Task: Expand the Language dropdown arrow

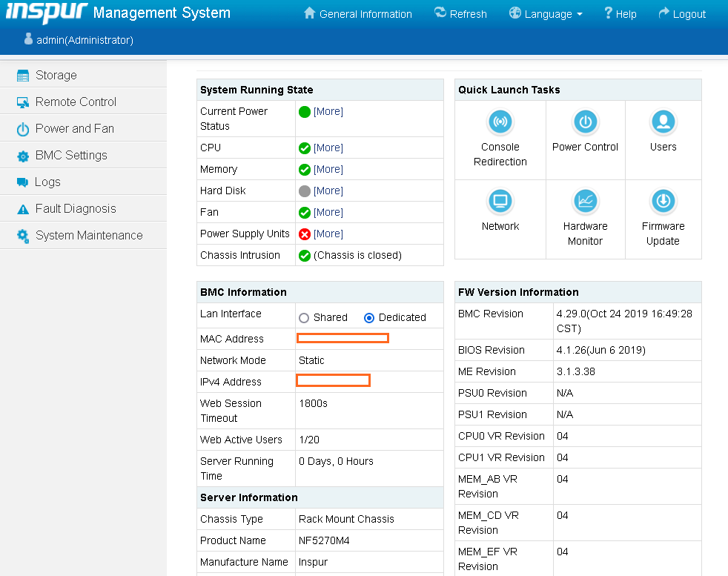Action: coord(580,14)
